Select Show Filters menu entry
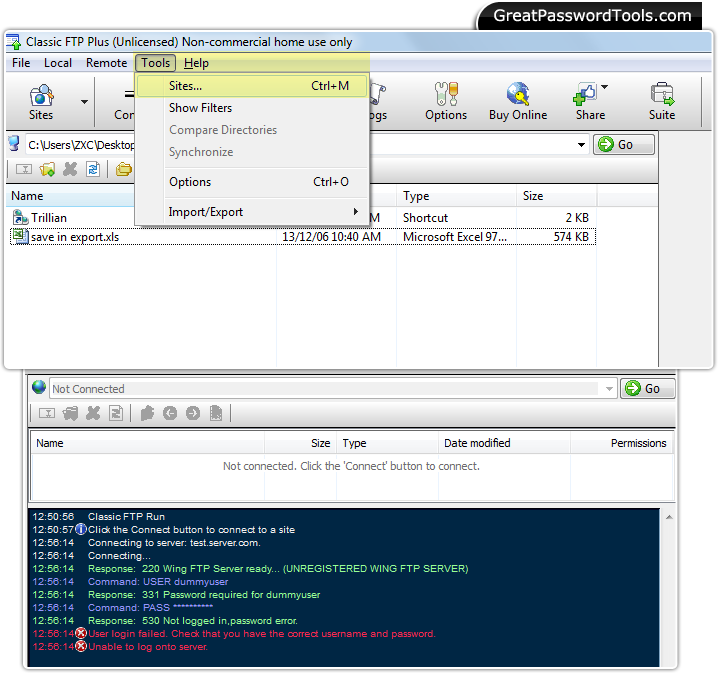Viewport: 718px width, 673px height. coord(252,108)
